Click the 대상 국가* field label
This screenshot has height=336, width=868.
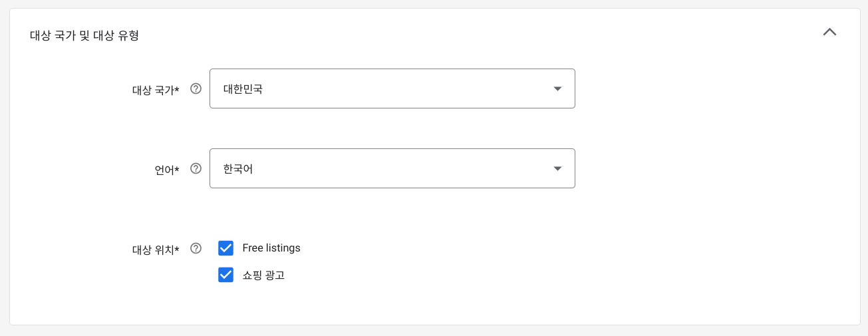(156, 90)
